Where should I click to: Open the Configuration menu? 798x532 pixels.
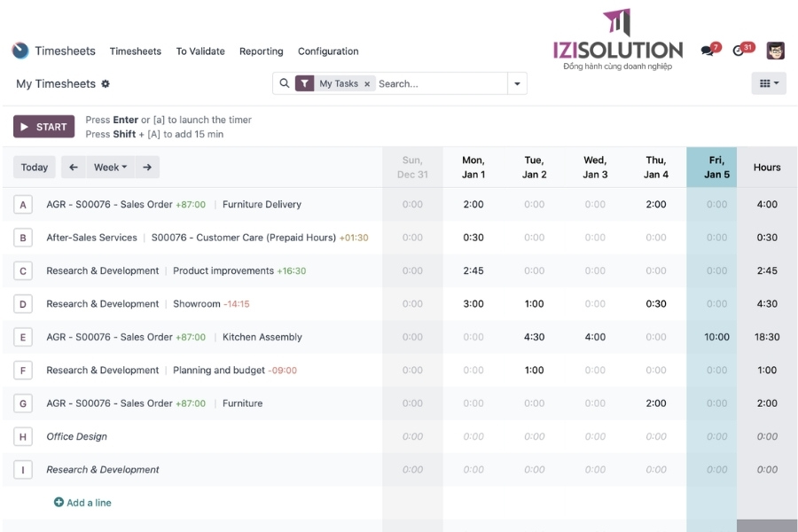328,51
